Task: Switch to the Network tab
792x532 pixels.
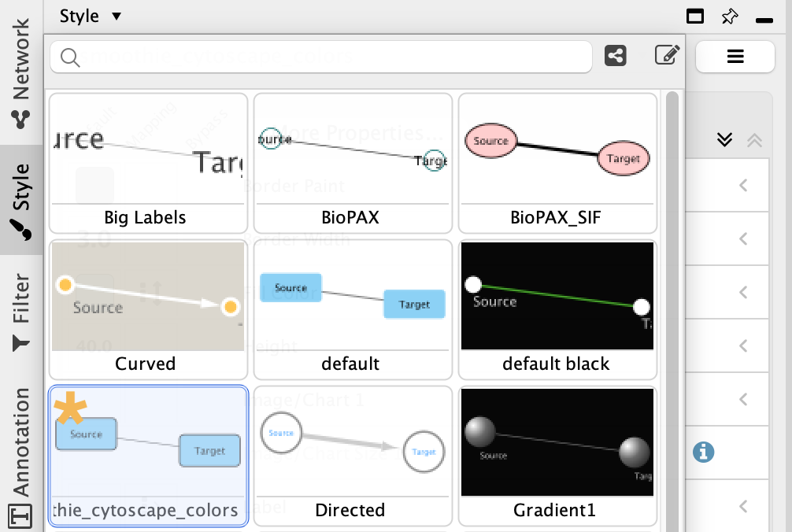Action: coord(20,72)
